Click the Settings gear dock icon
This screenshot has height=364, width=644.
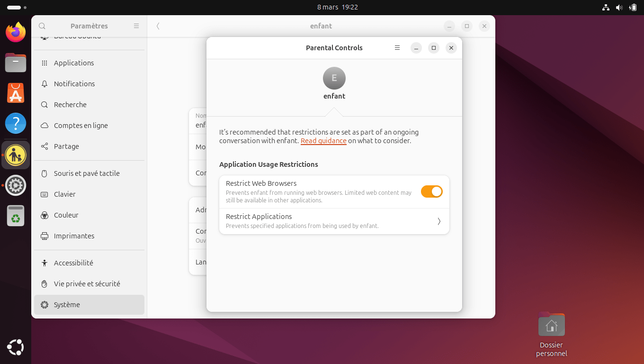[16, 185]
